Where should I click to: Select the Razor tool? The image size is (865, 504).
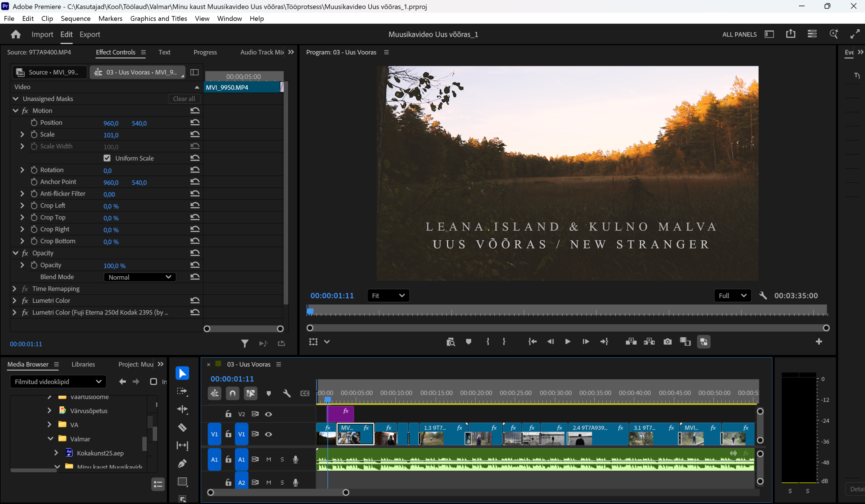[182, 427]
